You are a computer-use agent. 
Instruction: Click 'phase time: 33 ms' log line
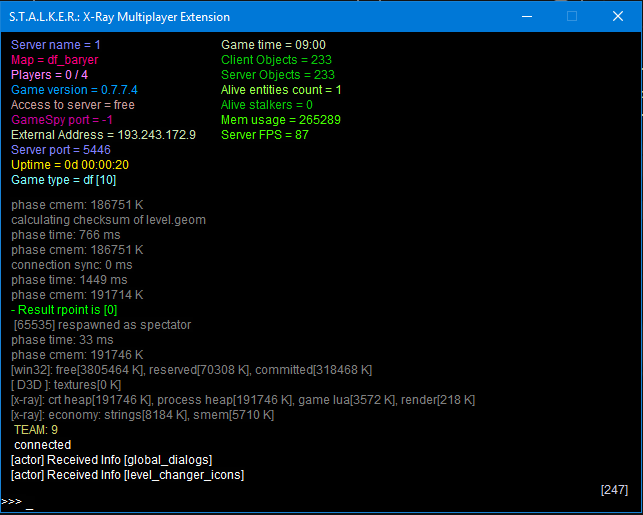coord(62,340)
